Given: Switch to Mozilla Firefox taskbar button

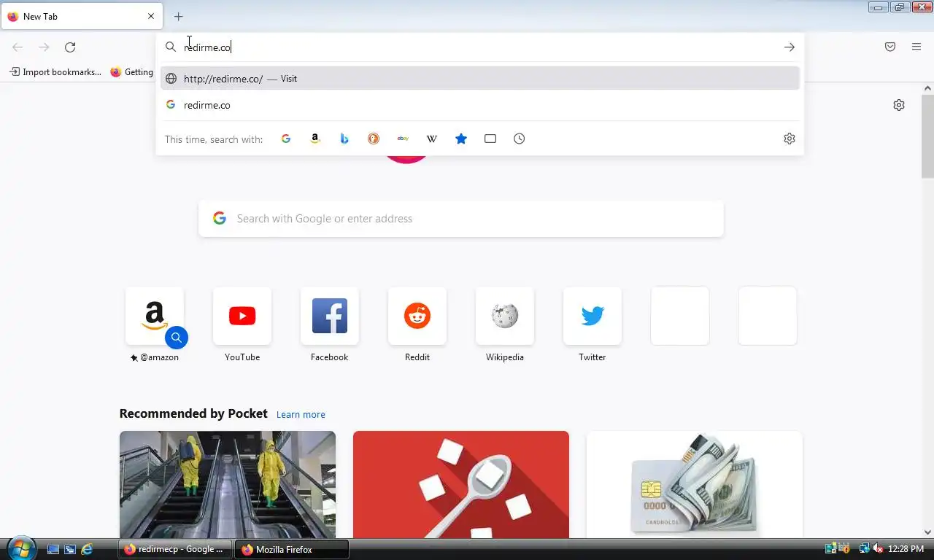Looking at the screenshot, I should pos(292,549).
